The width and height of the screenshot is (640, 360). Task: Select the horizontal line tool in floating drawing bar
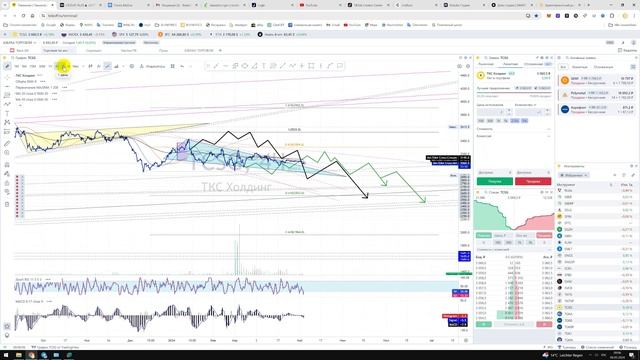[225, 66]
